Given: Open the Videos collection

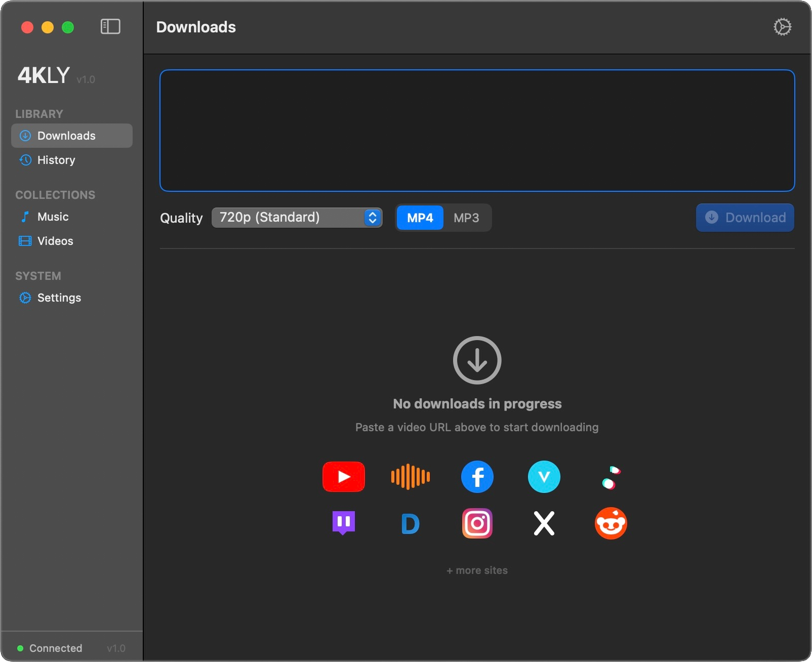Looking at the screenshot, I should pos(72,241).
